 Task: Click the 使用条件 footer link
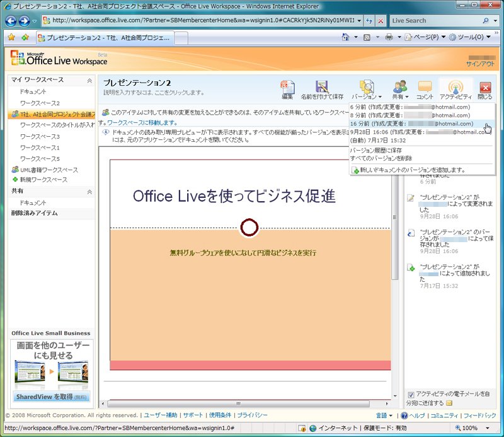[x=220, y=415]
